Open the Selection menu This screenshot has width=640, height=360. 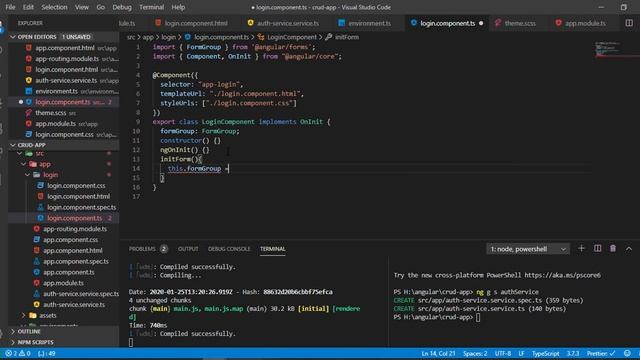(54, 7)
